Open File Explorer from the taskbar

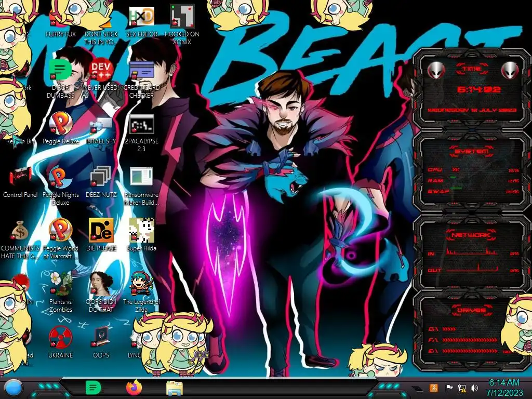(175, 388)
